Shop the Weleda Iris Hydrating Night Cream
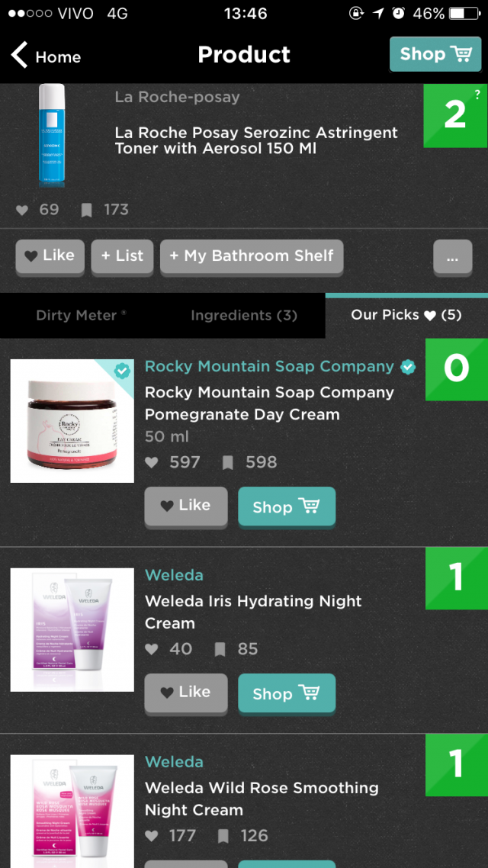Screen dimensions: 488x868 tap(286, 694)
